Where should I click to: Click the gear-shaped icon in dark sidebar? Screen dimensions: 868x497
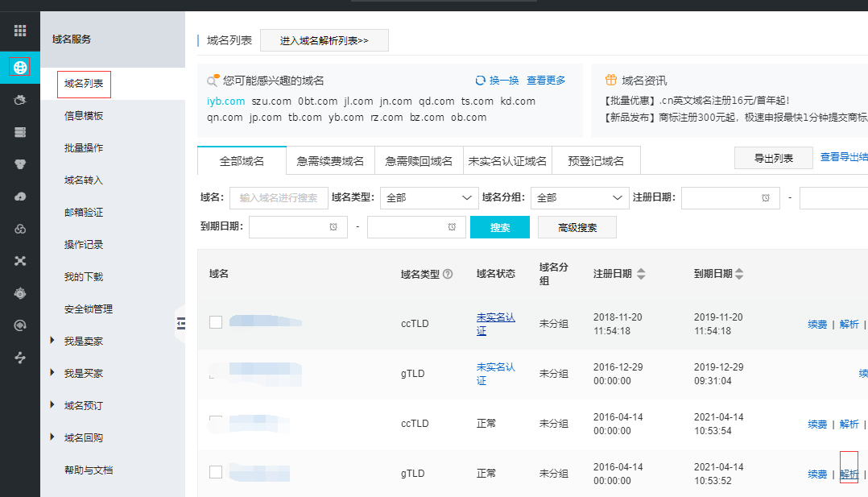point(20,293)
